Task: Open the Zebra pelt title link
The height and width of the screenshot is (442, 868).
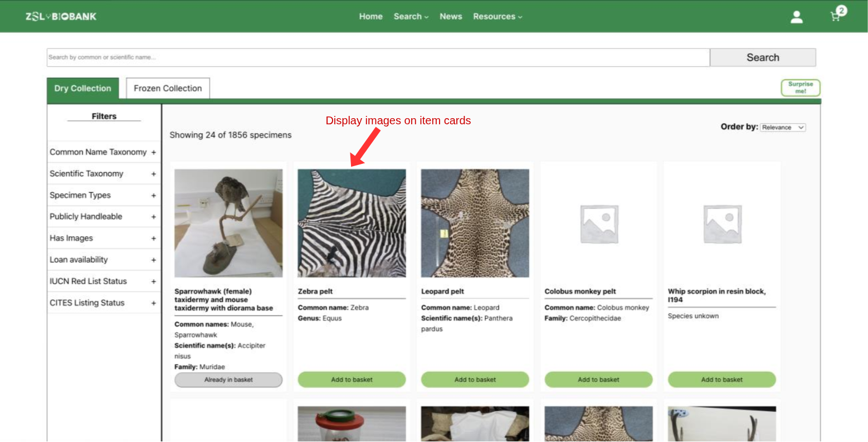Action: (x=315, y=292)
